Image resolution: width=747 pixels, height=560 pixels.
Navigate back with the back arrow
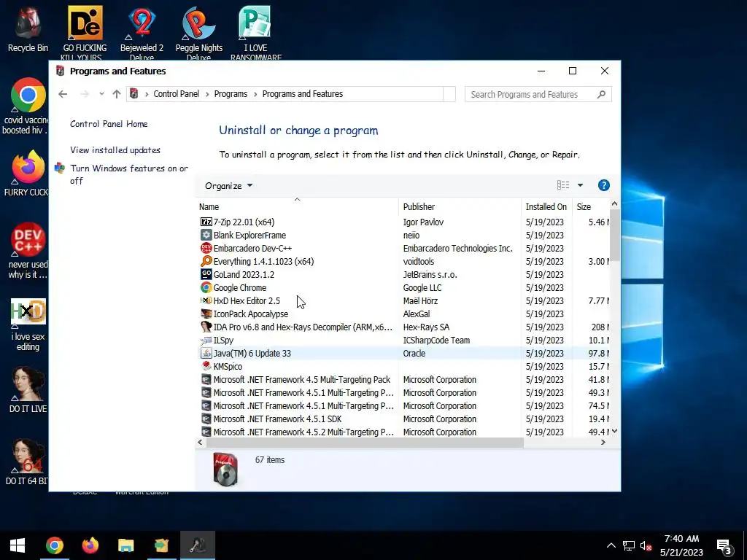[63, 94]
